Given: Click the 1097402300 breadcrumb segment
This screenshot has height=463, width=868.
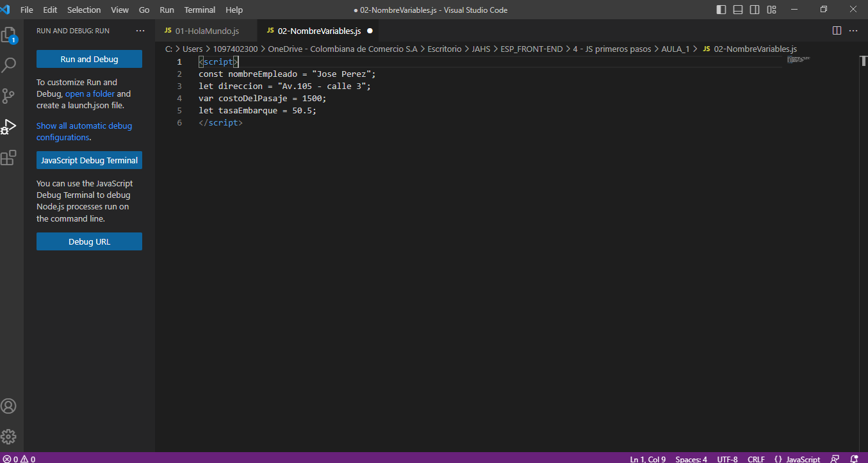Looking at the screenshot, I should [235, 49].
